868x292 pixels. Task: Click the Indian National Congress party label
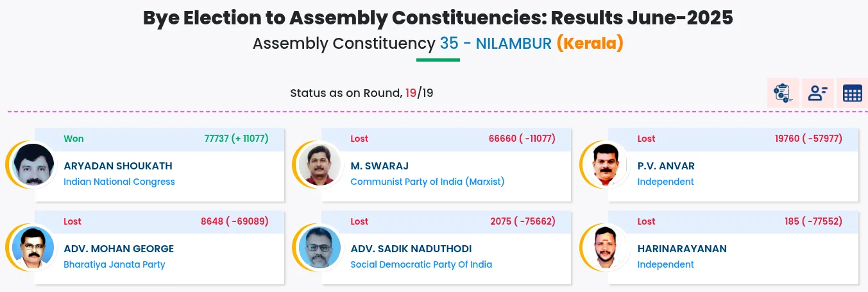(119, 182)
